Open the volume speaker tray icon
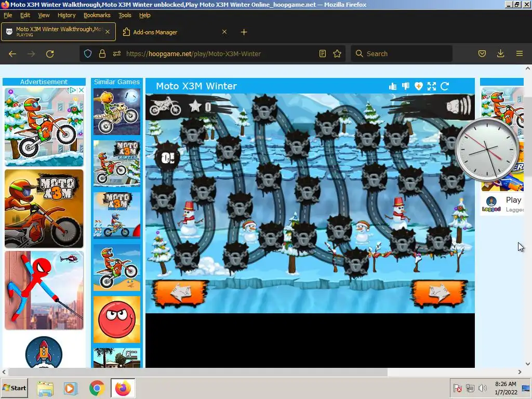The height and width of the screenshot is (399, 532). point(482,388)
